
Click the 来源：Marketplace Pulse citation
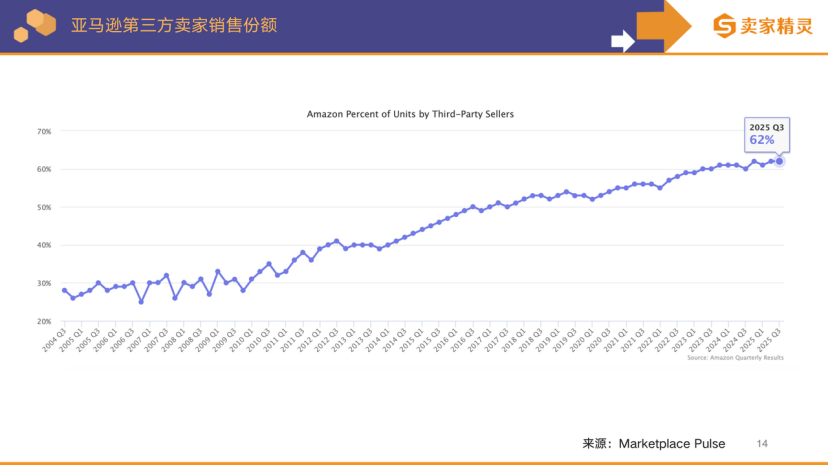[654, 443]
